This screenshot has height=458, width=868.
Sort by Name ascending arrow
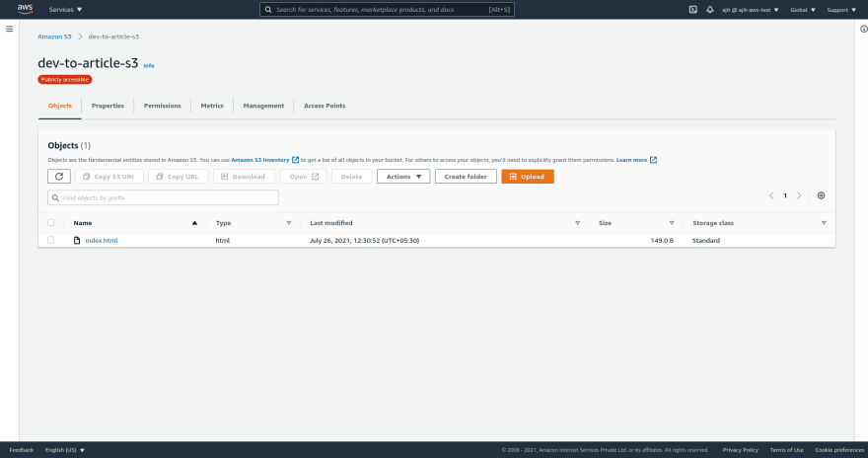(194, 223)
